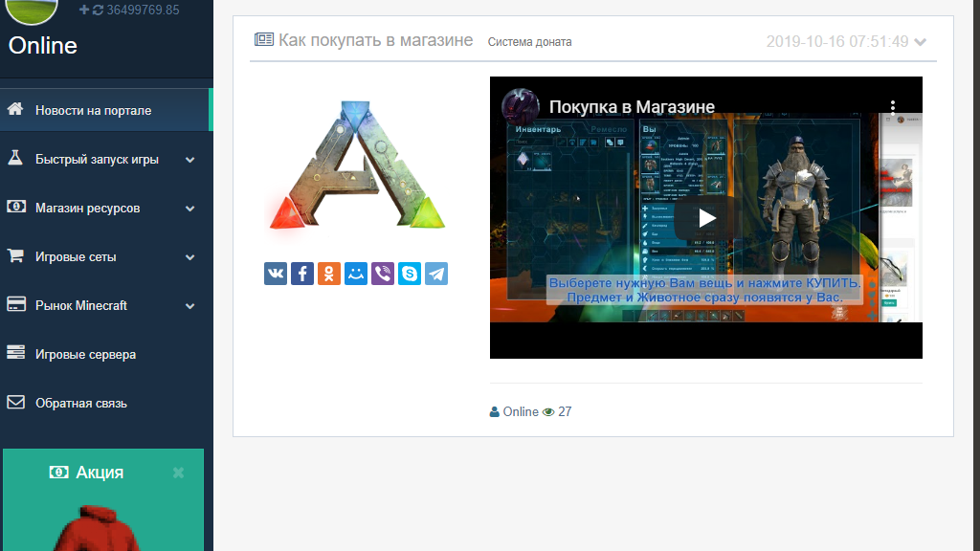Click the Система доната category link
Viewport: 980px width, 551px height.
(x=529, y=42)
